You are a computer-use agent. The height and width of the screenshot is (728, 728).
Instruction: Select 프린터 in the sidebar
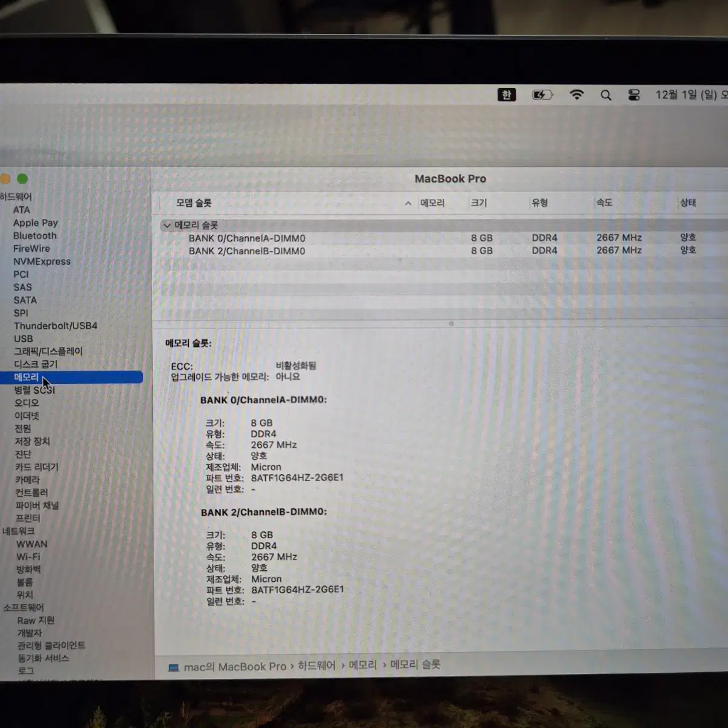point(28,518)
